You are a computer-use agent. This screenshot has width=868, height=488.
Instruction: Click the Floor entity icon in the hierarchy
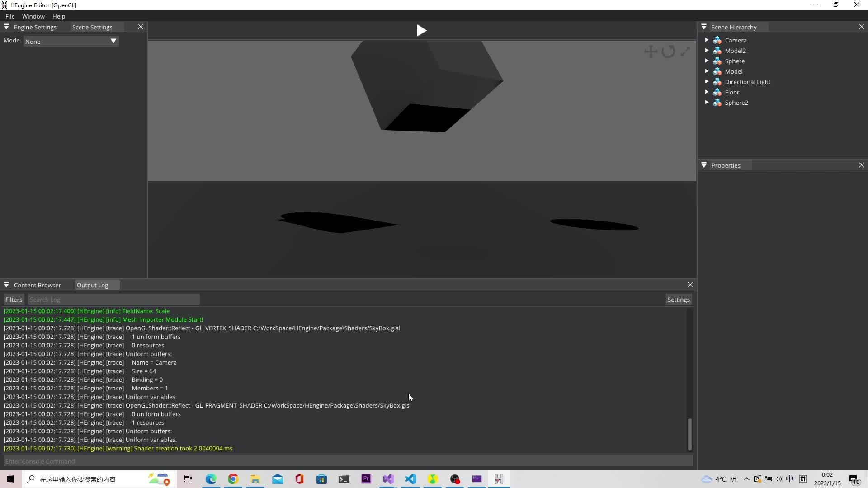(x=717, y=92)
